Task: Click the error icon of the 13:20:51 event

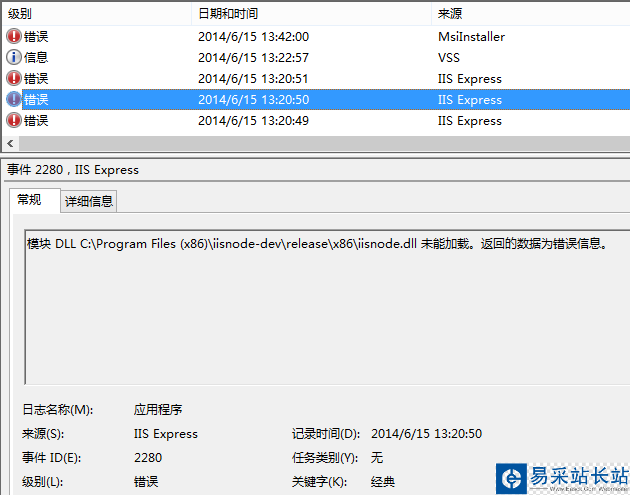Action: pos(14,78)
